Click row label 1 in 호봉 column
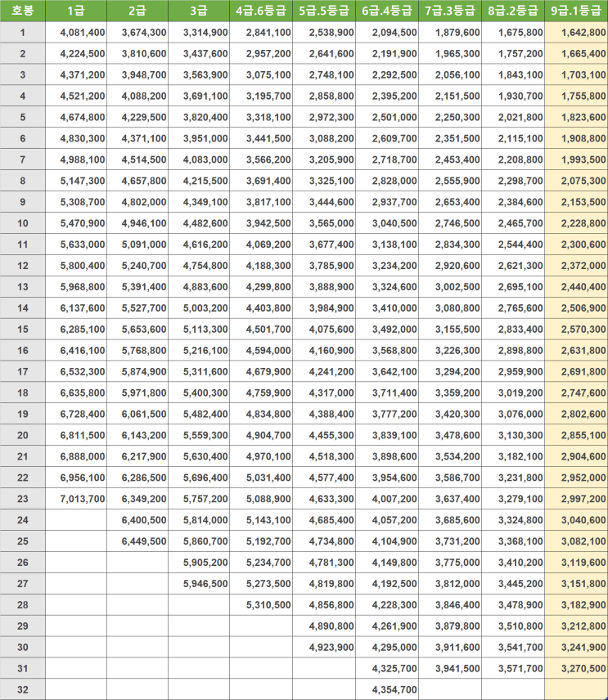The width and height of the screenshot is (608, 700). click(22, 33)
